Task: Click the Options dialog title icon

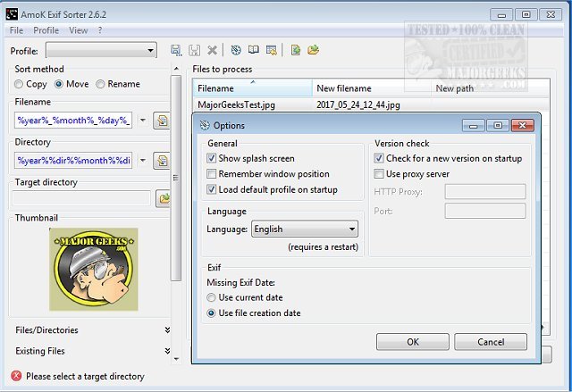Action: (205, 125)
